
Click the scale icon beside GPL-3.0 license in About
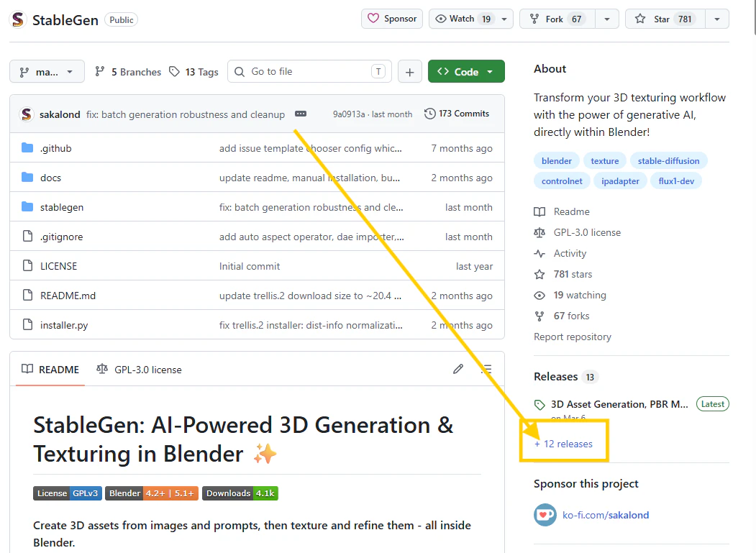coord(539,233)
